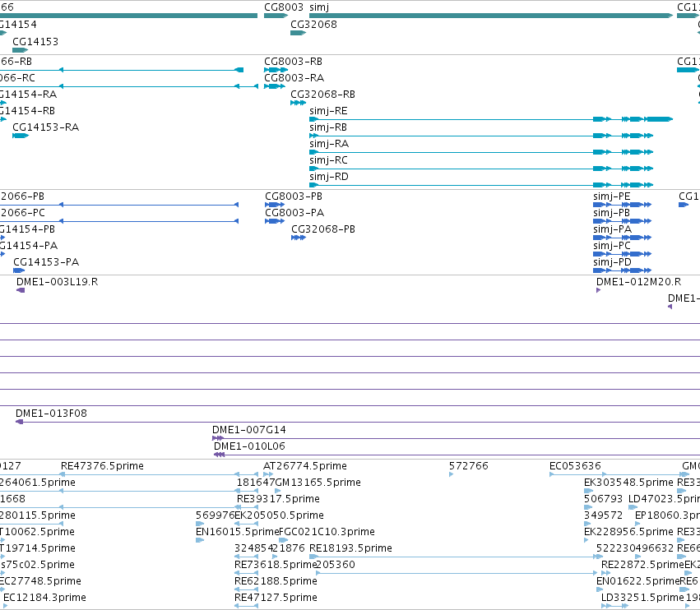Select transcript simj-RE
The width and height of the screenshot is (700, 610).
[x=491, y=119]
